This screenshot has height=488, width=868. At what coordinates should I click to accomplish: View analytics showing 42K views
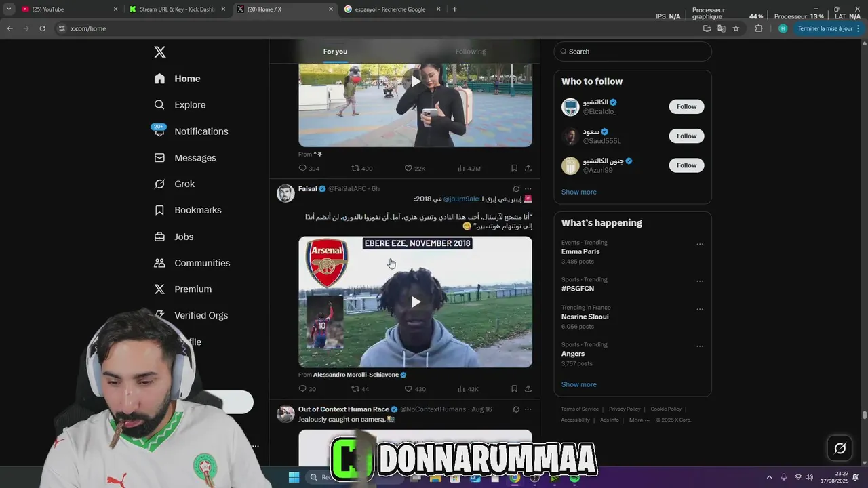[469, 389]
